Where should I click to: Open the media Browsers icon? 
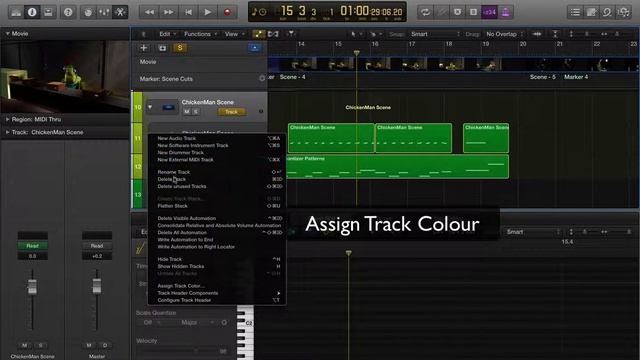click(623, 12)
